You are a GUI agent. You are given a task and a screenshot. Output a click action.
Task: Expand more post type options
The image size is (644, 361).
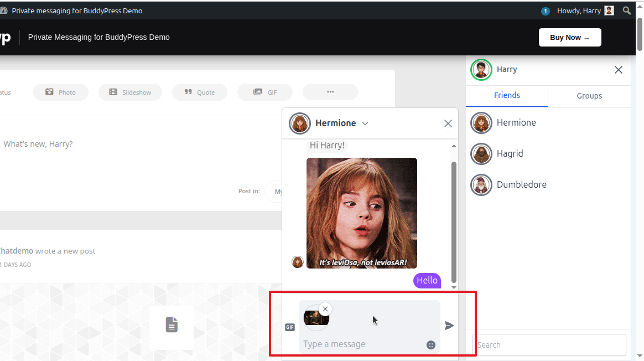(330, 92)
